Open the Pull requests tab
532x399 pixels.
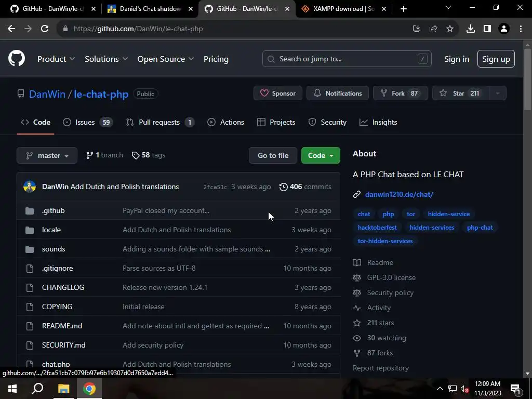tap(160, 122)
